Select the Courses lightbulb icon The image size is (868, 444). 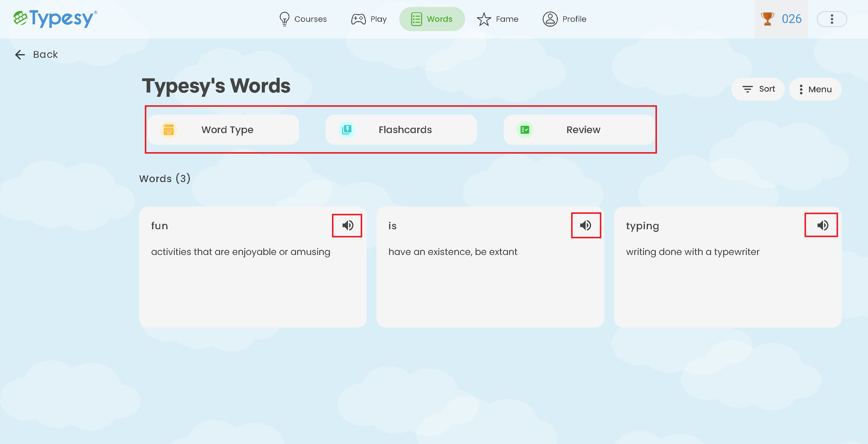(284, 19)
